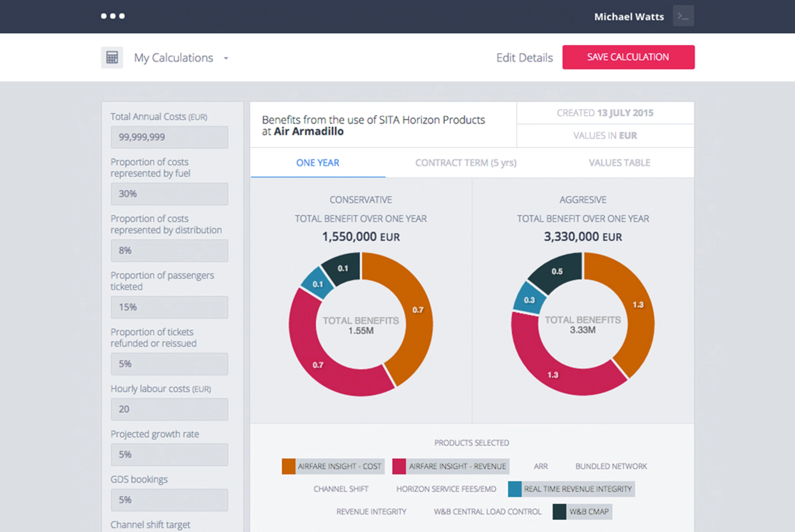Click the Edit Details link

524,58
